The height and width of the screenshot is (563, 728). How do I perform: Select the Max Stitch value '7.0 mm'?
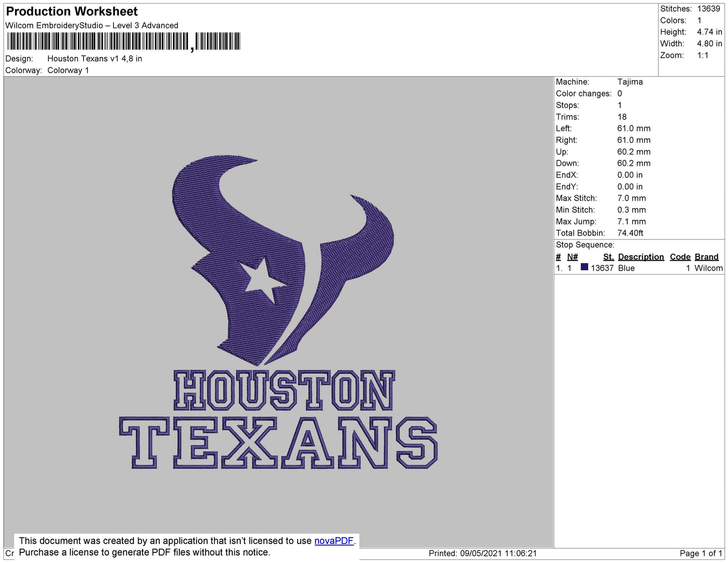pyautogui.click(x=631, y=198)
